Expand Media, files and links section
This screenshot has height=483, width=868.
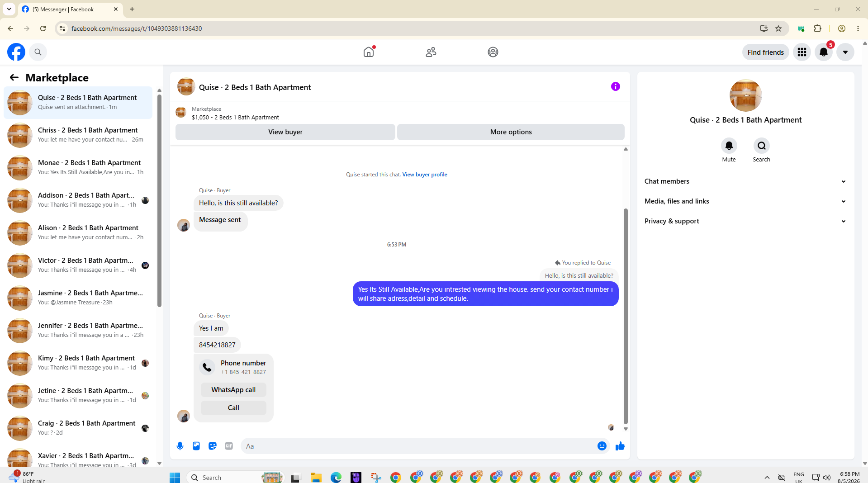745,201
